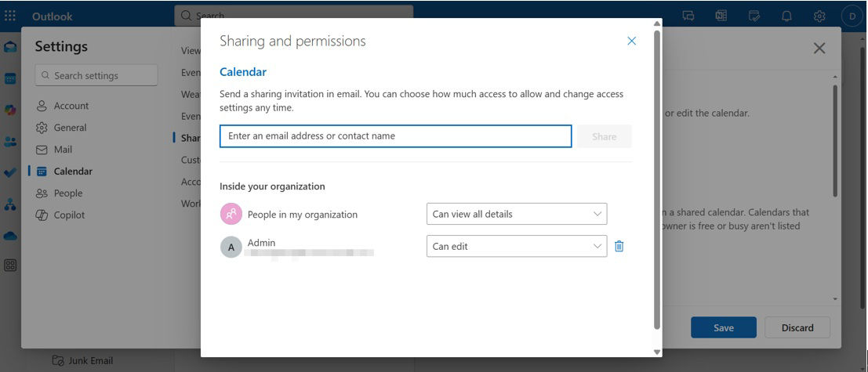Expand Admin's Can edit permission dropdown
868x372 pixels.
(x=516, y=247)
